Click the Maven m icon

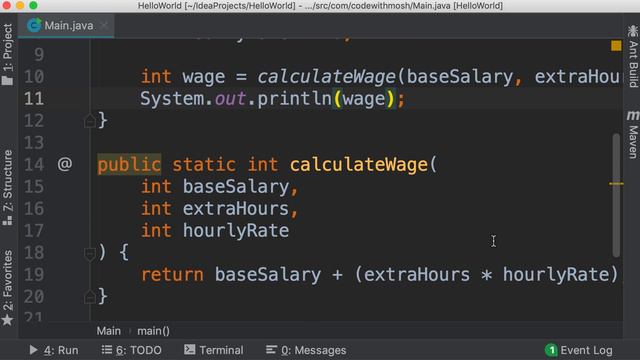[x=633, y=116]
